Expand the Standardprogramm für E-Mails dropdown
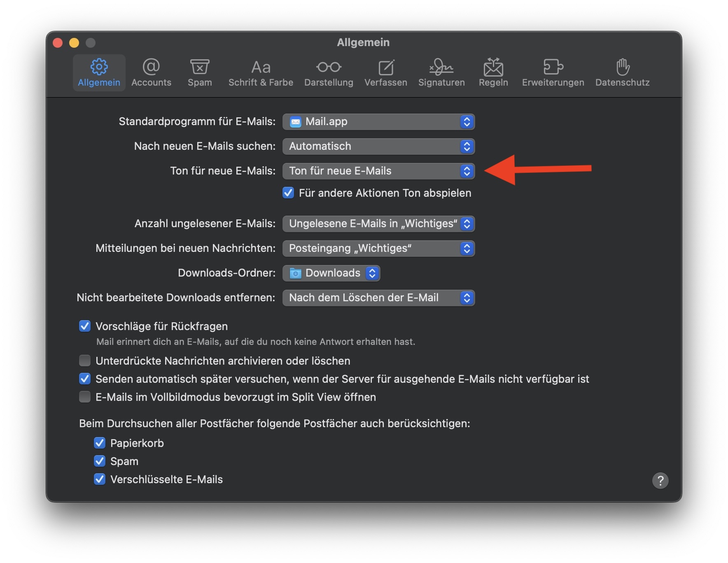Screen dimensions: 728x563 [x=378, y=122]
